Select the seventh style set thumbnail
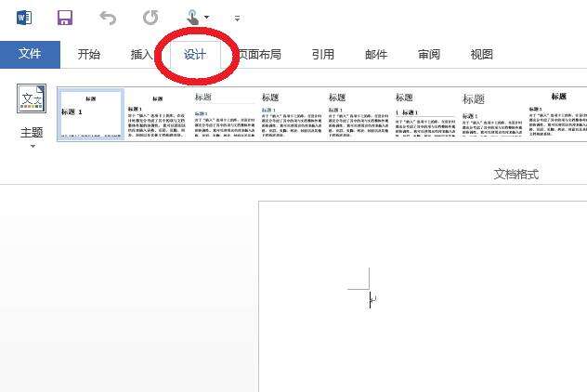Image resolution: width=587 pixels, height=392 pixels. pyautogui.click(x=492, y=114)
